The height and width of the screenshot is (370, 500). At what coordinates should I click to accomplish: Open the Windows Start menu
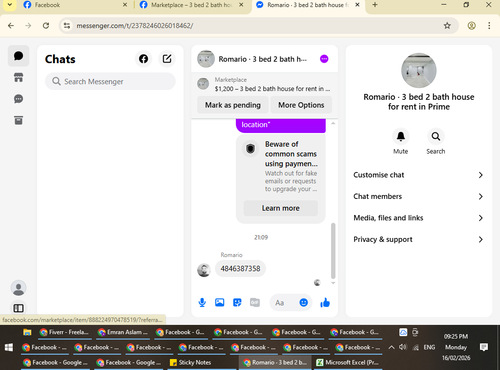pos(9,347)
